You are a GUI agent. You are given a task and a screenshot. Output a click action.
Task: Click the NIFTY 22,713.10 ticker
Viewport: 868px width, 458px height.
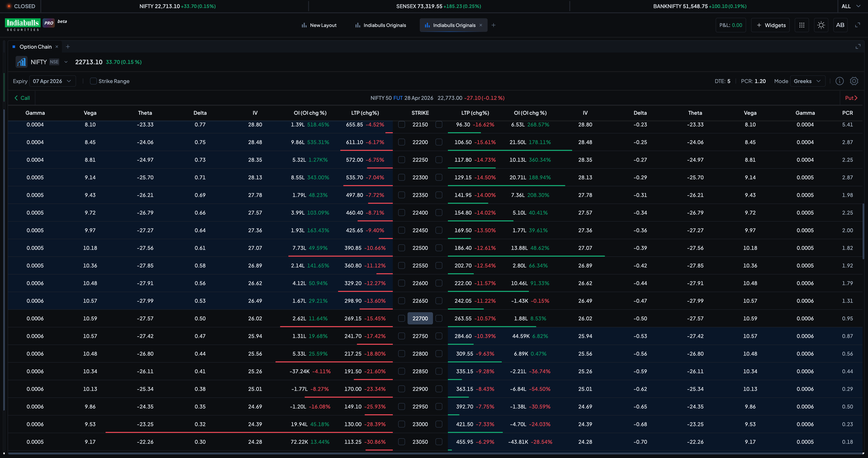coord(178,6)
